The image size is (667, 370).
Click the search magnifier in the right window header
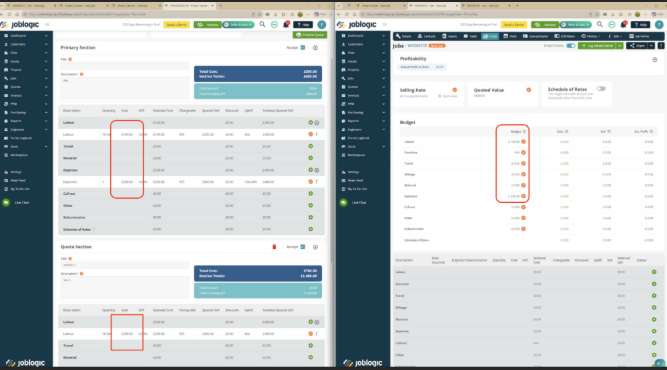point(600,25)
